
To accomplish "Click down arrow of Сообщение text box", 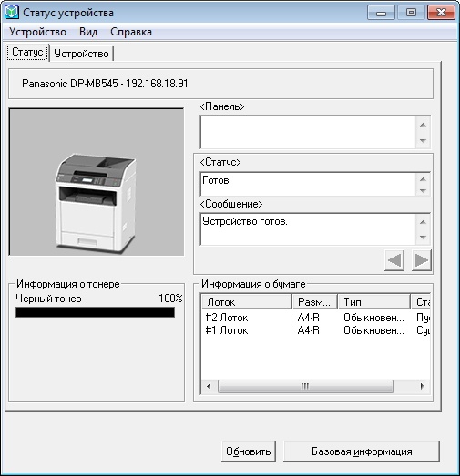I will click(423, 237).
